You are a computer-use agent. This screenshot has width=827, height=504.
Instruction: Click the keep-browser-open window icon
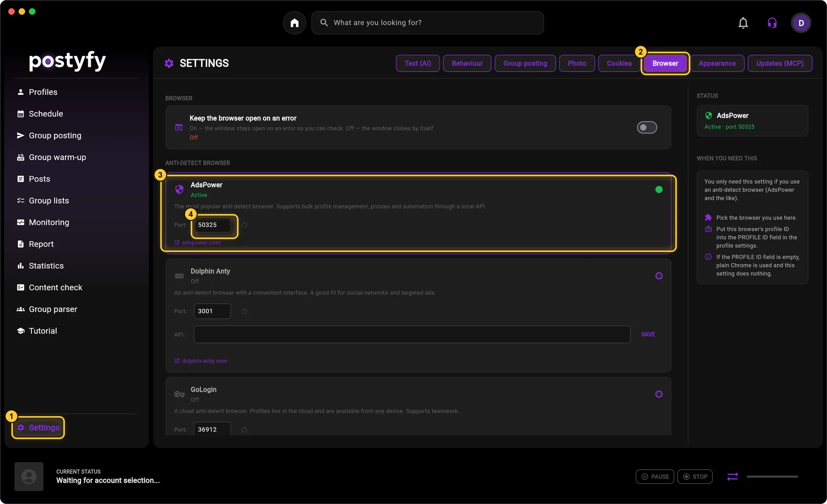click(179, 127)
